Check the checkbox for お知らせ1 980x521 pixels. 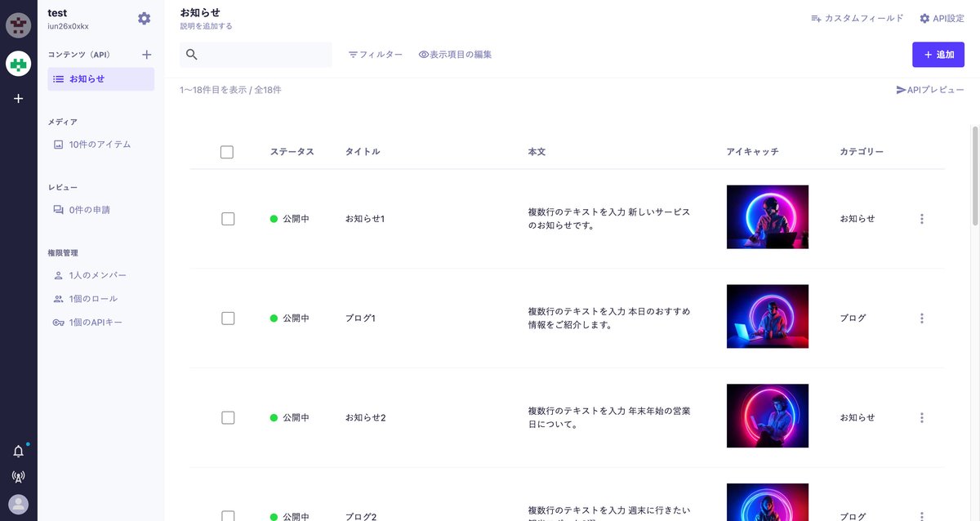[228, 219]
